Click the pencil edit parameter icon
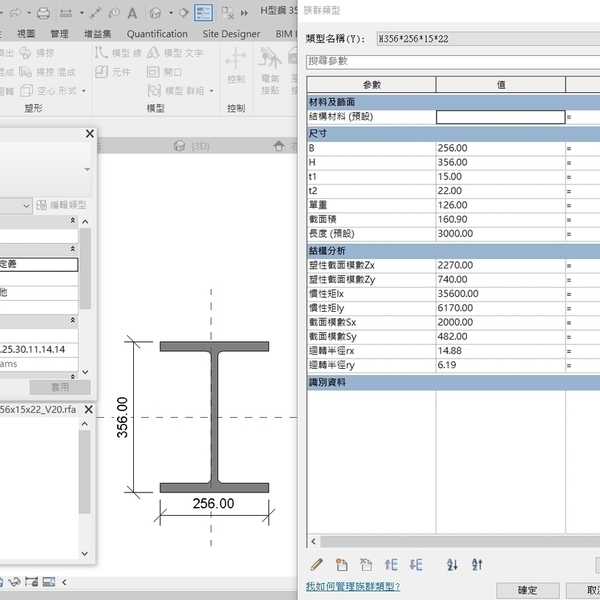The image size is (600, 600). 317,565
